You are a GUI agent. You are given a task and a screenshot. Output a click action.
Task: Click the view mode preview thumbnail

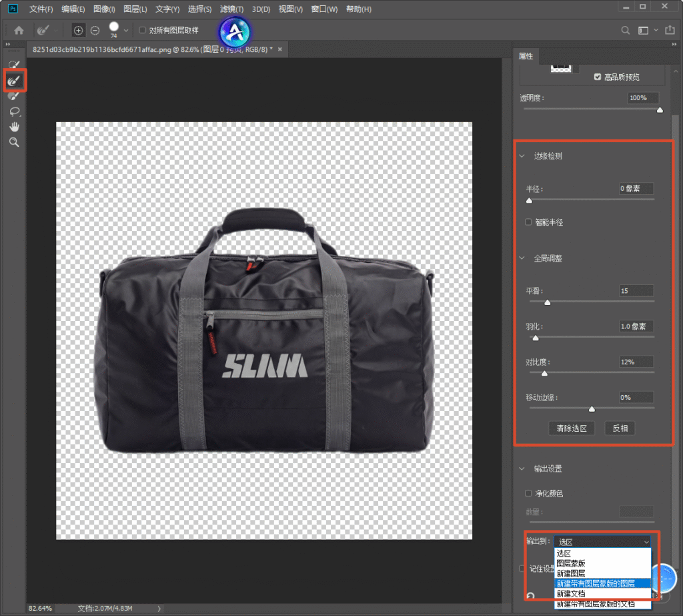(x=560, y=68)
